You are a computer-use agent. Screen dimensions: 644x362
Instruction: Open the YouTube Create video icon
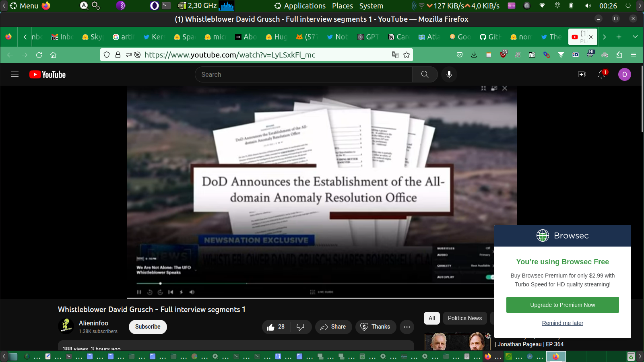coord(582,74)
